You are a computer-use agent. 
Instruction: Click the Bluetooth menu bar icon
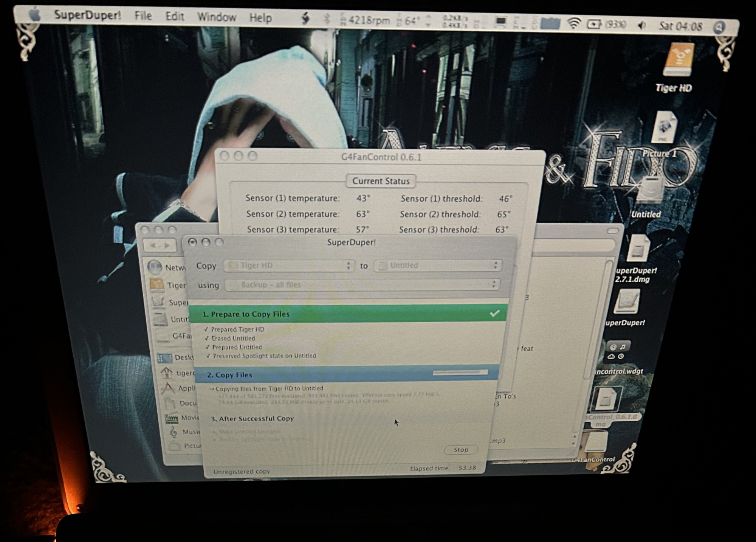click(327, 19)
